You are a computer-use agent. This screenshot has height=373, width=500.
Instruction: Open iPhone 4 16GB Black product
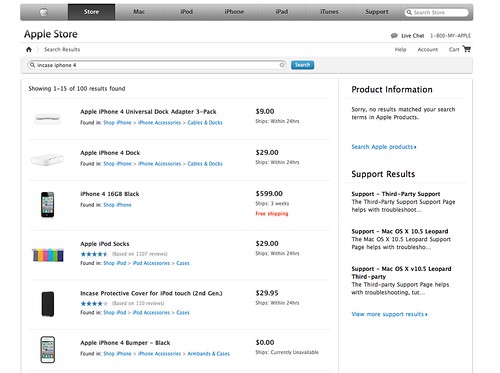[110, 194]
